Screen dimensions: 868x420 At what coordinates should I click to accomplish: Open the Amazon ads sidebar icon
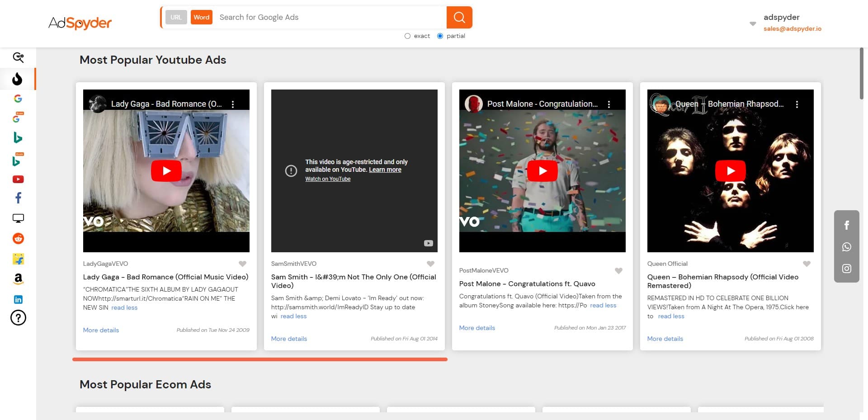click(x=18, y=279)
